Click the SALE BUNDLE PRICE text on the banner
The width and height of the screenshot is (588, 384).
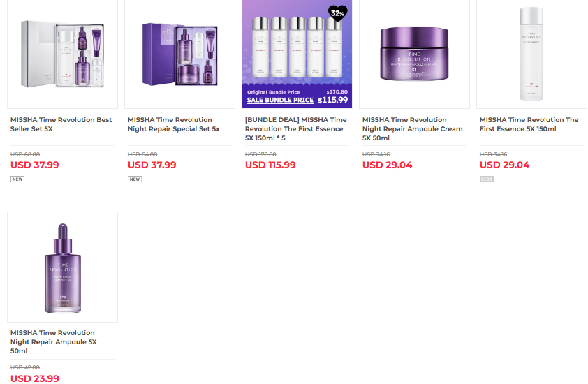click(280, 100)
